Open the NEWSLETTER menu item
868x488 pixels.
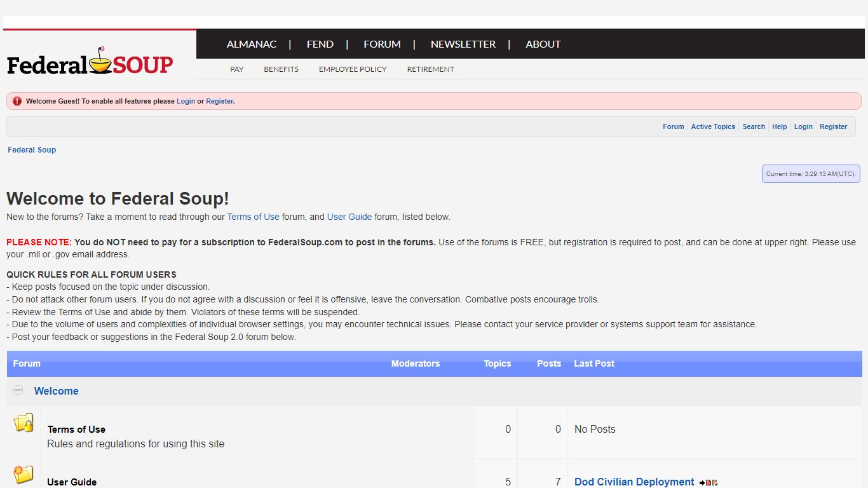[463, 44]
